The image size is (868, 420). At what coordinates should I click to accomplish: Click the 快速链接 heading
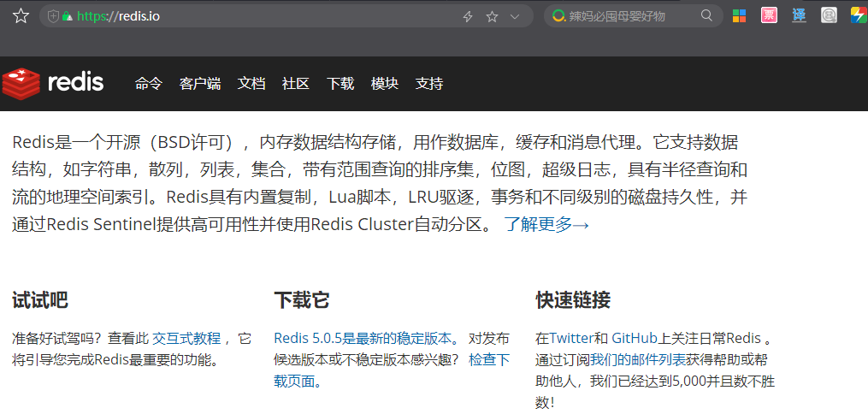[x=573, y=300]
